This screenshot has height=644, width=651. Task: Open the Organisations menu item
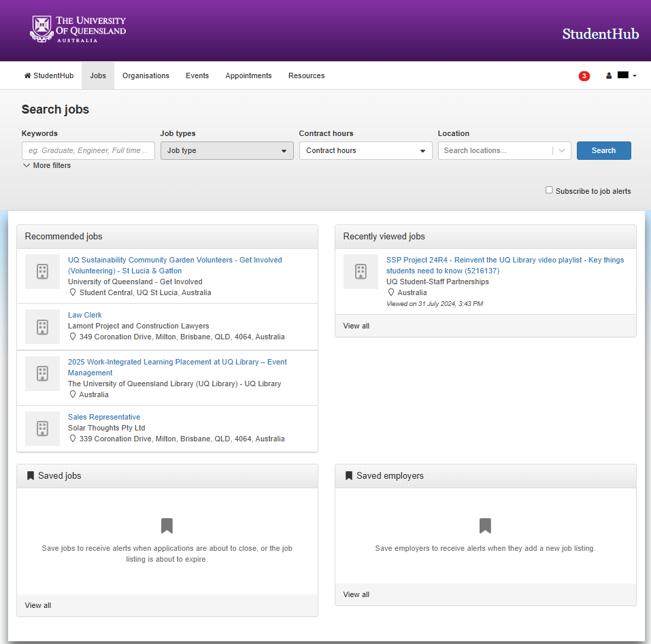coord(146,75)
